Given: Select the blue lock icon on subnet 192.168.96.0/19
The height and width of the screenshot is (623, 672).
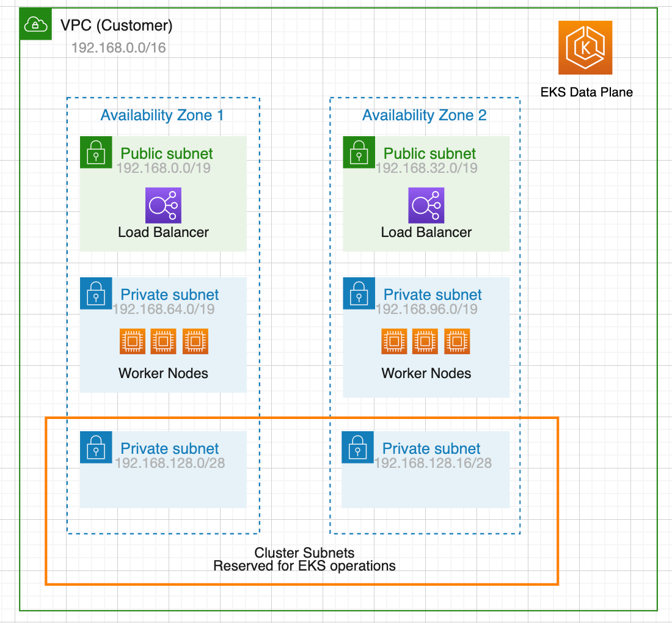Looking at the screenshot, I should click(x=359, y=293).
